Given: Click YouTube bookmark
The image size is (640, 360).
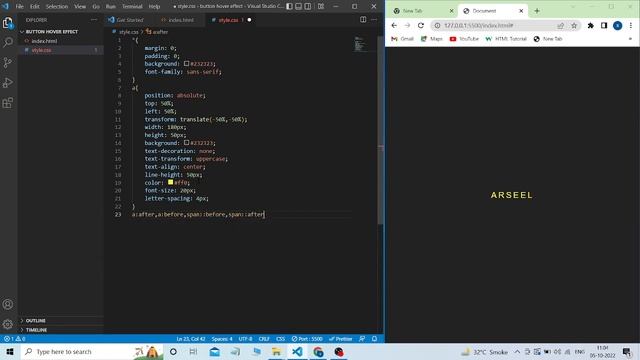Looking at the screenshot, I should (464, 39).
